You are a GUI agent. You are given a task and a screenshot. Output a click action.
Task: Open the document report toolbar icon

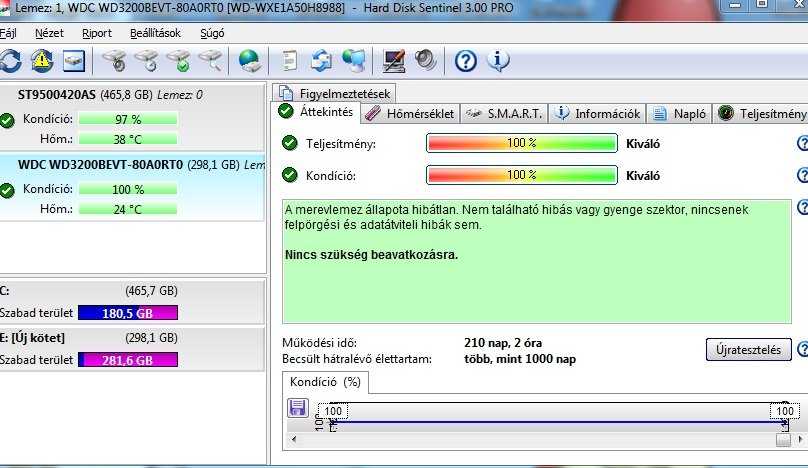click(x=290, y=61)
